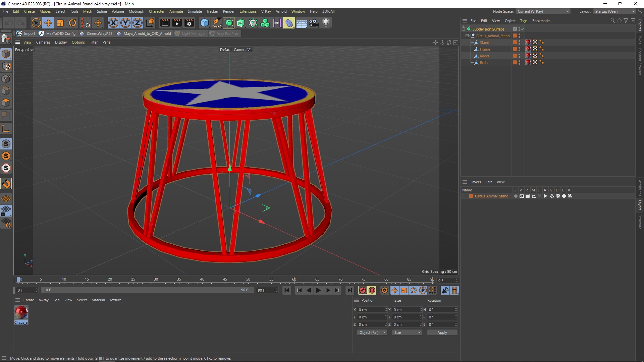Toggle Z axis lock icon
Image resolution: width=644 pixels, height=362 pixels.
(x=138, y=23)
